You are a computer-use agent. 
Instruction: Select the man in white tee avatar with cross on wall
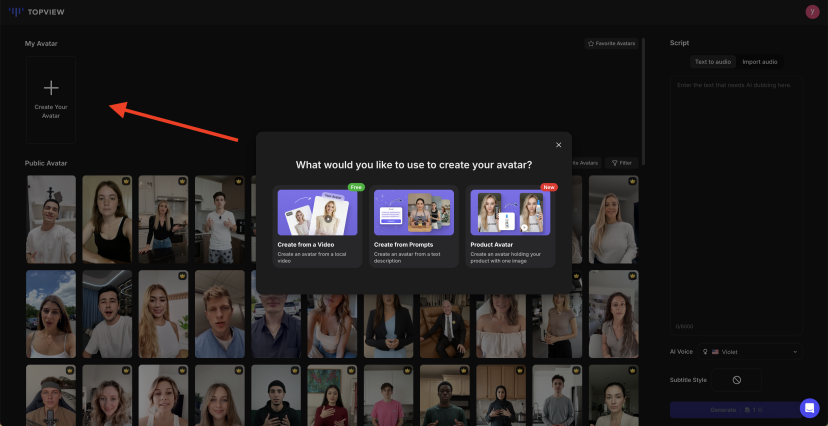(x=51, y=219)
